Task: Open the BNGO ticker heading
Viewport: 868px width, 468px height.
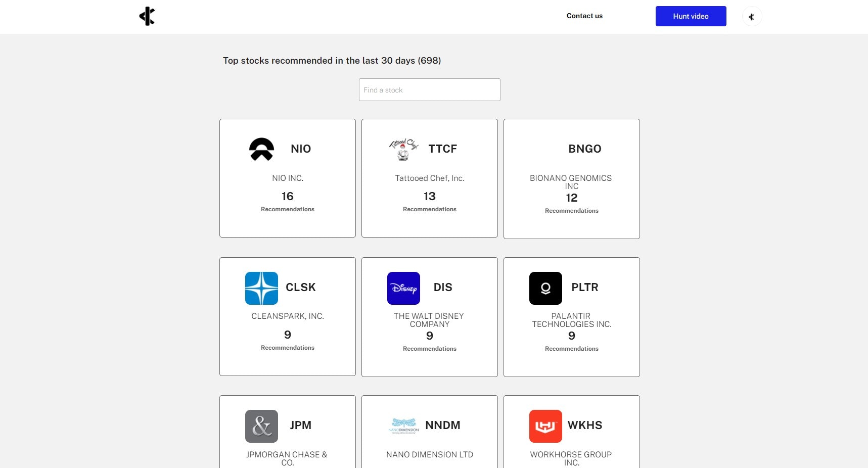Action: click(585, 149)
